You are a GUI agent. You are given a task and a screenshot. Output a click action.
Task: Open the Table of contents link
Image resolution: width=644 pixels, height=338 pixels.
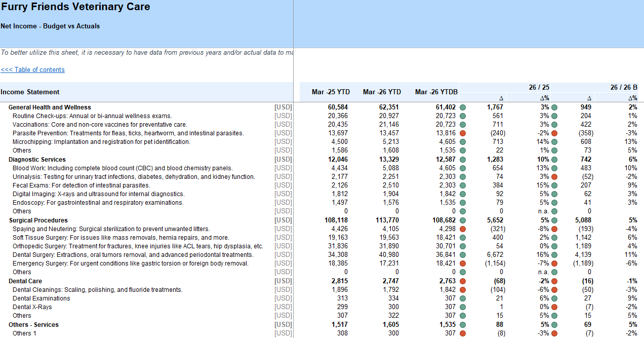pyautogui.click(x=32, y=70)
